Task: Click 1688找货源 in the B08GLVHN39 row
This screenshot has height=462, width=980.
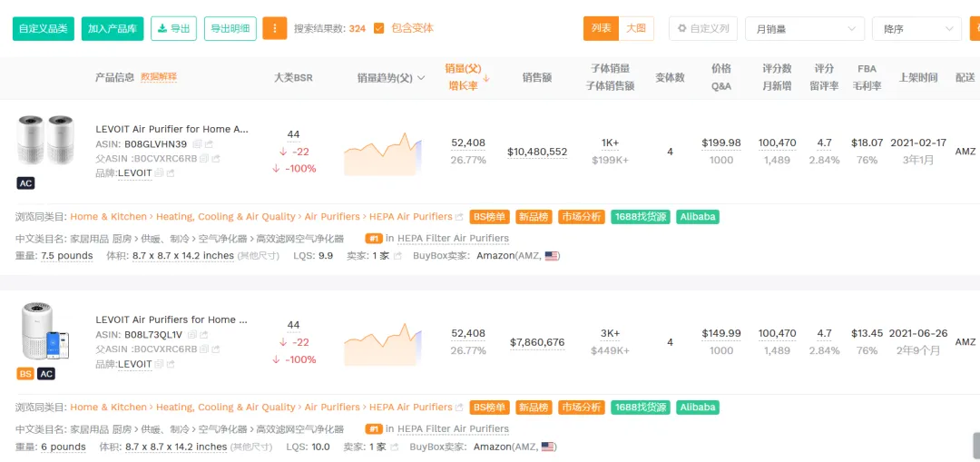Action: 641,217
